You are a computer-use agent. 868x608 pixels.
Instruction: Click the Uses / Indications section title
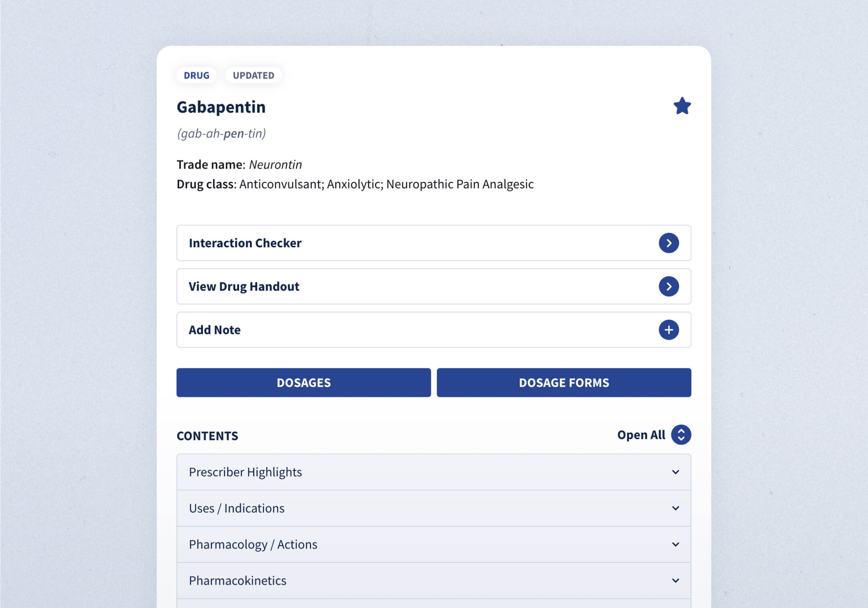point(237,508)
